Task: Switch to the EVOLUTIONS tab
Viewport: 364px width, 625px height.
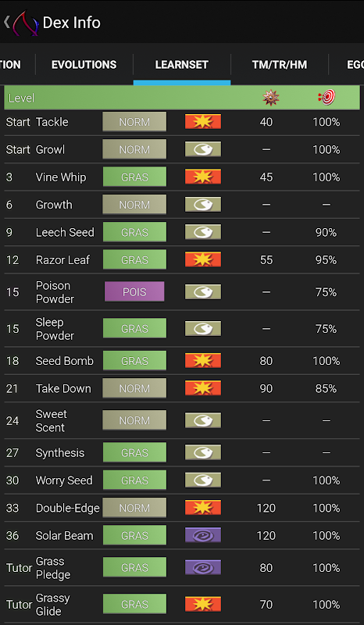Action: (x=84, y=65)
